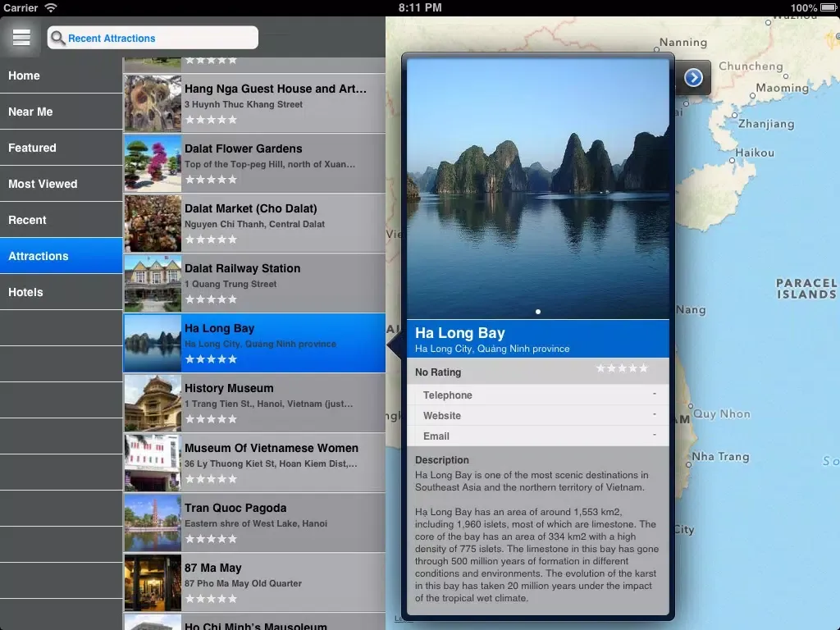Screen dimensions: 840x630
Task: Select 87 Ma May title
Action: [212, 568]
